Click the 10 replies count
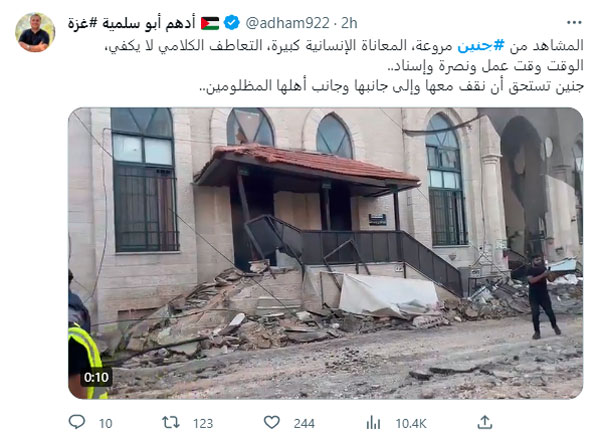 coord(105,423)
